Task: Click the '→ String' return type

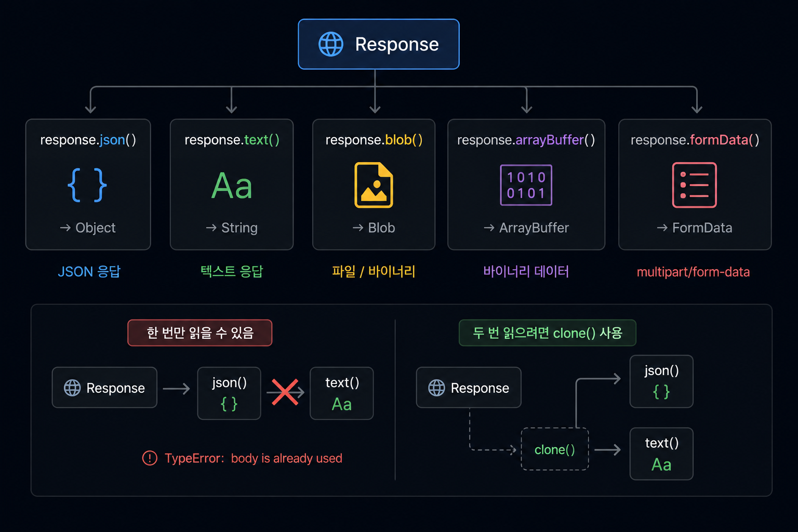Action: tap(232, 228)
